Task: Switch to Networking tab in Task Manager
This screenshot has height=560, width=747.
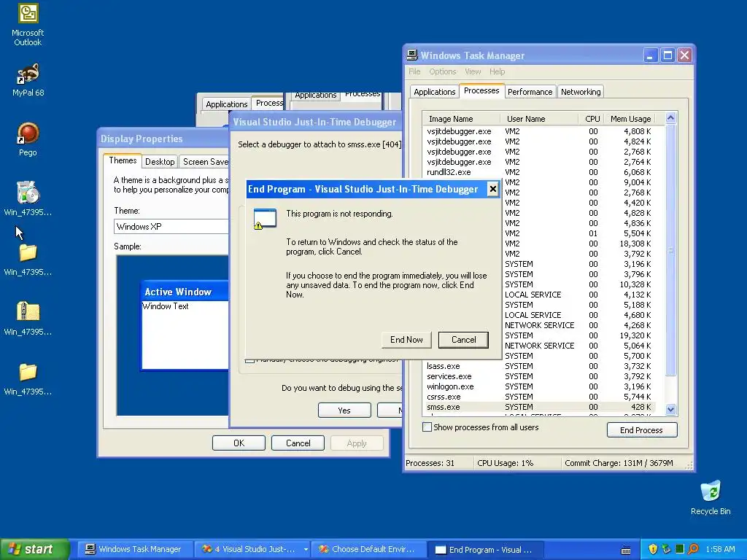Action: pyautogui.click(x=580, y=92)
